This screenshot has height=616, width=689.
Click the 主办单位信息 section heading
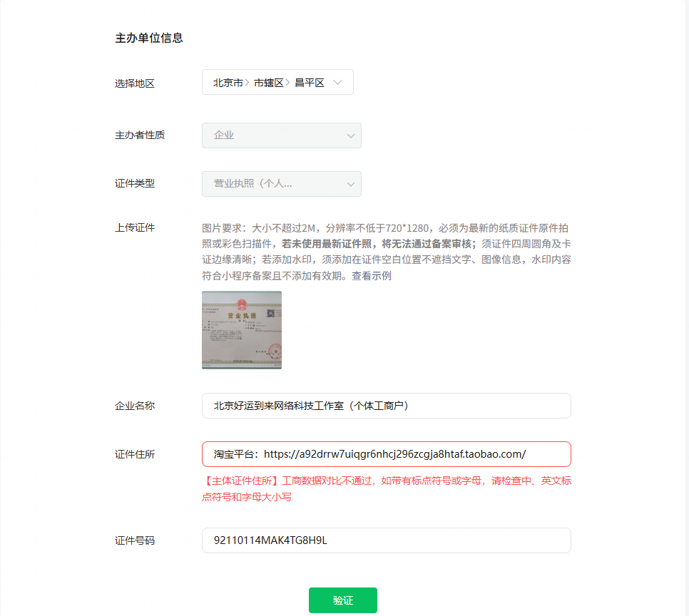(149, 38)
